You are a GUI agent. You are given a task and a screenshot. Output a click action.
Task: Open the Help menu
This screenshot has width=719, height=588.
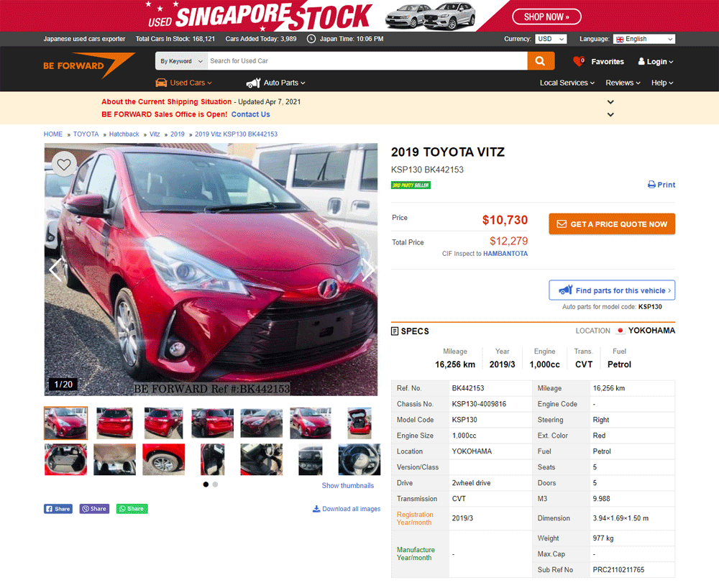pyautogui.click(x=662, y=83)
